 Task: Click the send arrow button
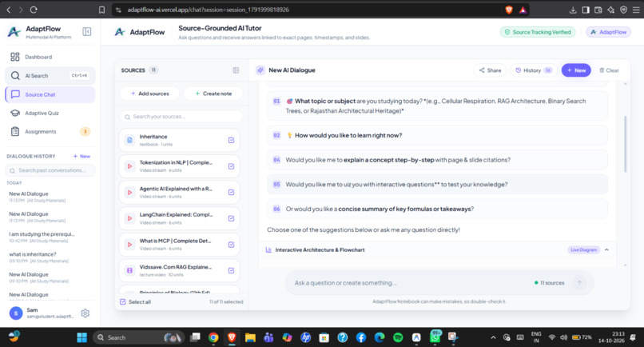coord(579,282)
